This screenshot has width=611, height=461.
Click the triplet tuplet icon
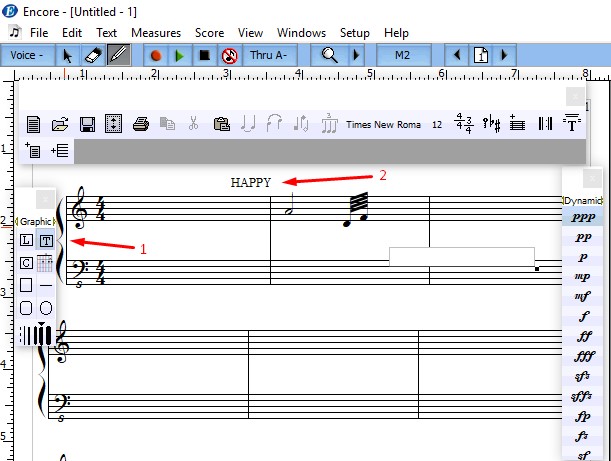point(329,124)
